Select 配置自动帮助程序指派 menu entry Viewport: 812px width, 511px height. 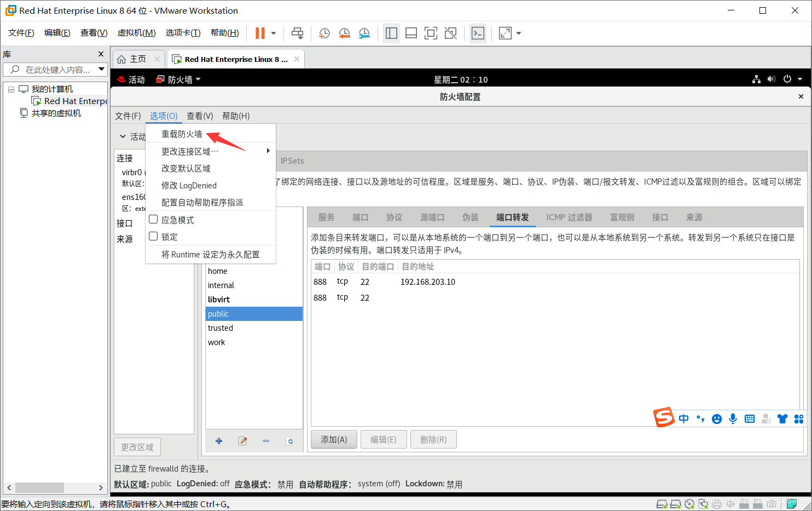[x=211, y=202]
